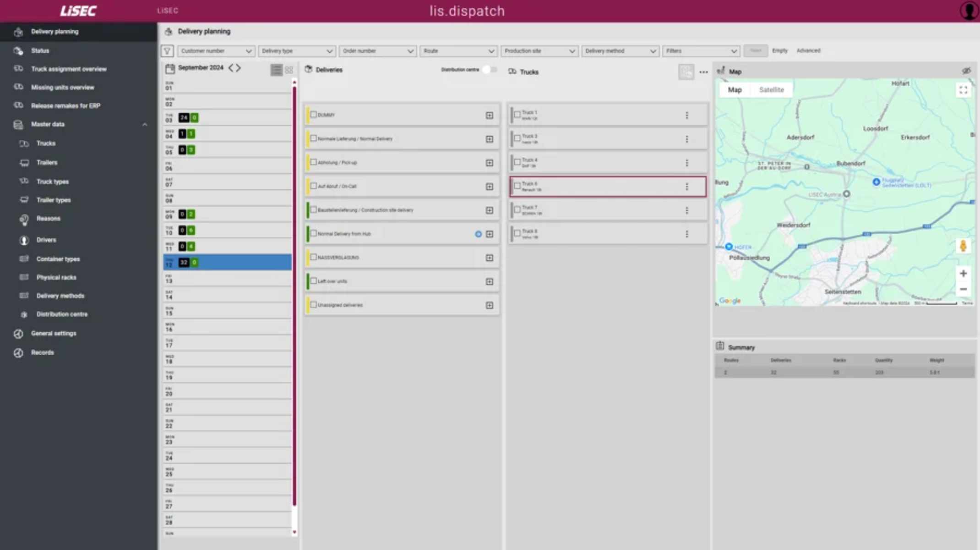Open the user profile icon
980x550 pixels.
(969, 11)
